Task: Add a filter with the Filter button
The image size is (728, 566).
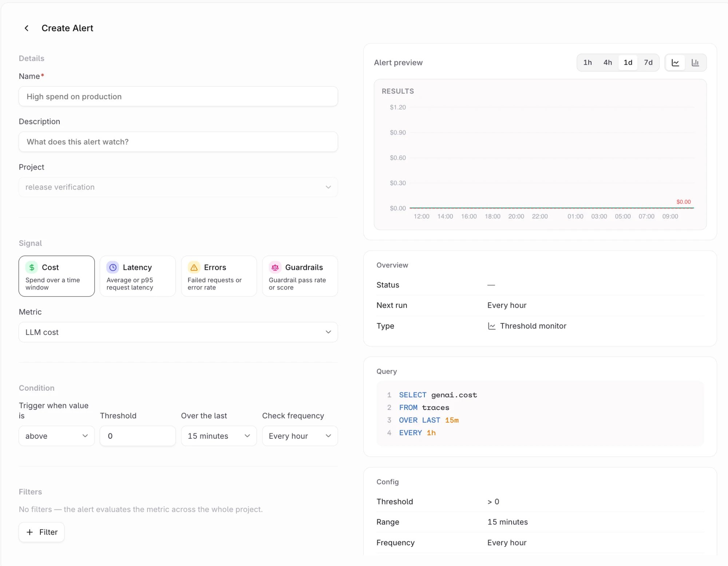Action: tap(41, 532)
